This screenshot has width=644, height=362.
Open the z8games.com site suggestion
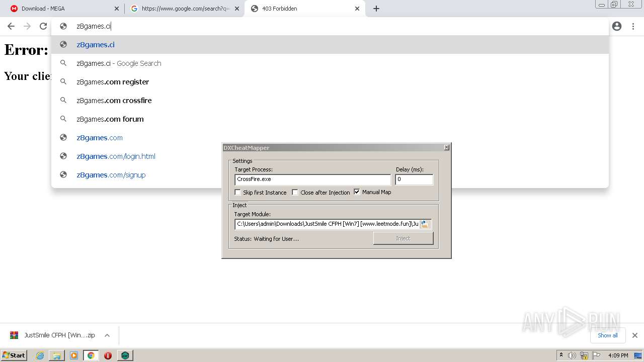[330, 137]
